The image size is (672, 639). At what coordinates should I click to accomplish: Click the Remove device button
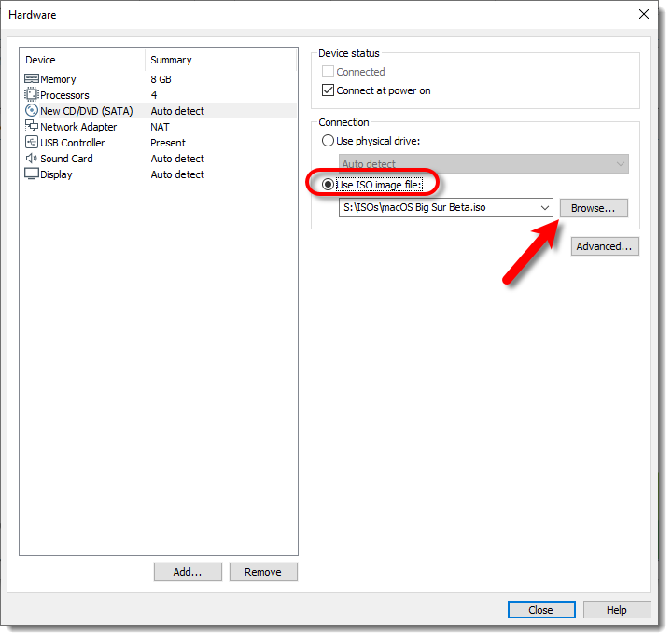[x=263, y=572]
